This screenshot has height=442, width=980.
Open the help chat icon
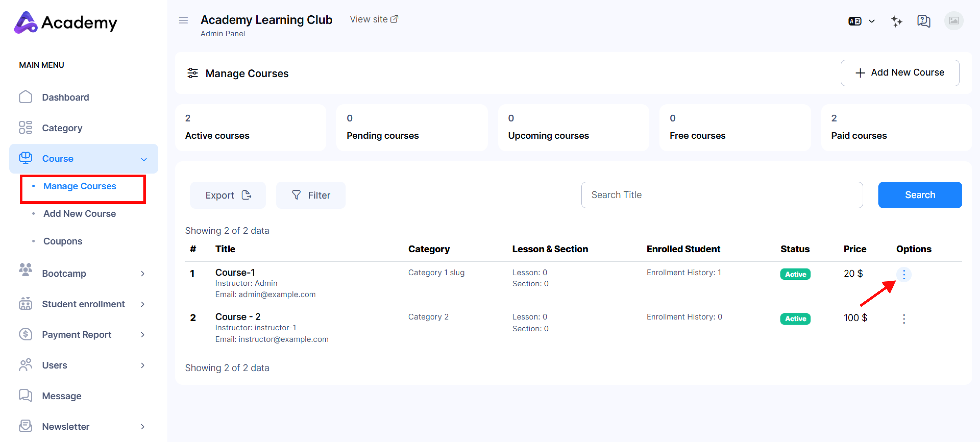923,21
